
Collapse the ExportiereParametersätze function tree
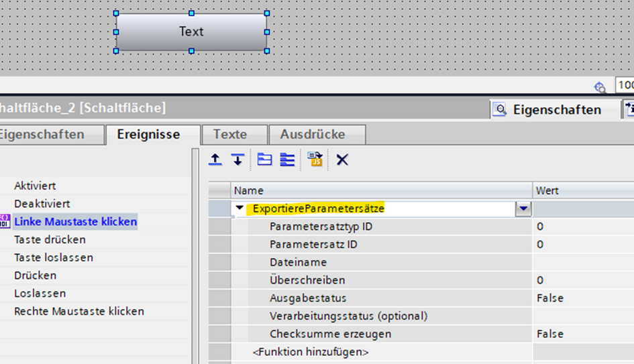point(240,208)
